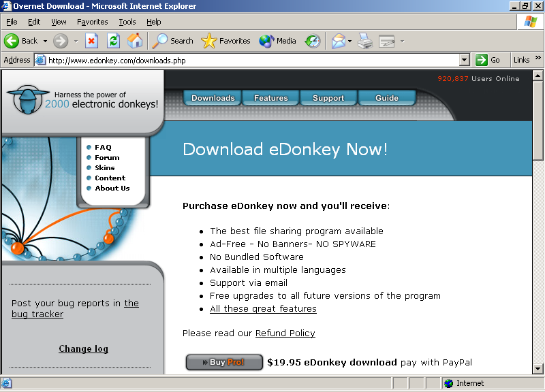Open the Change log link
545x392 pixels.
pos(83,348)
